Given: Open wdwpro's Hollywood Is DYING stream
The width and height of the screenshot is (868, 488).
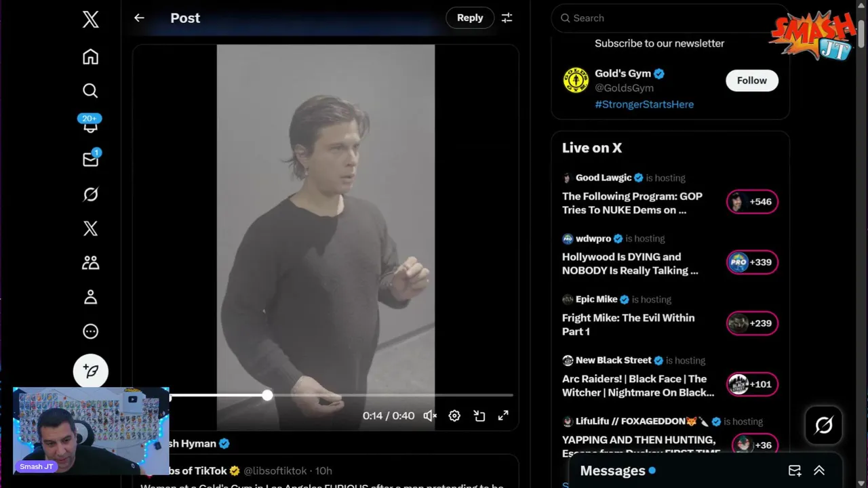Looking at the screenshot, I should pos(630,264).
